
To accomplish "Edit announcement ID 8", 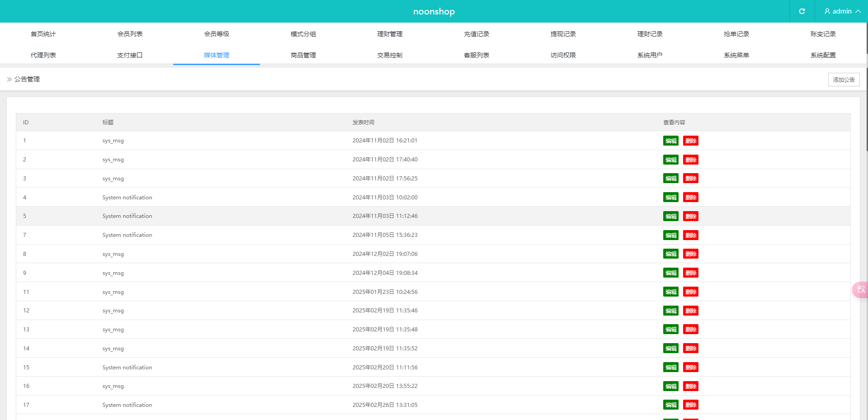I will (x=671, y=254).
